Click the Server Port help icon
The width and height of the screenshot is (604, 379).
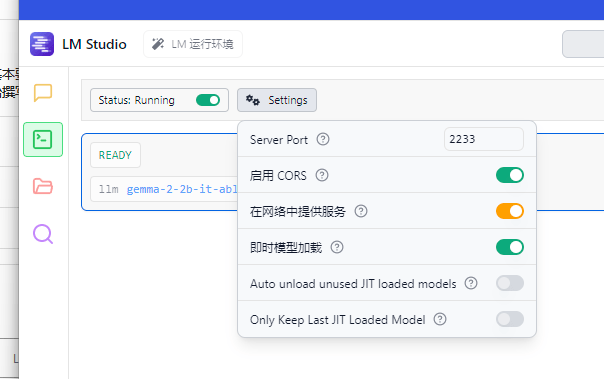323,139
